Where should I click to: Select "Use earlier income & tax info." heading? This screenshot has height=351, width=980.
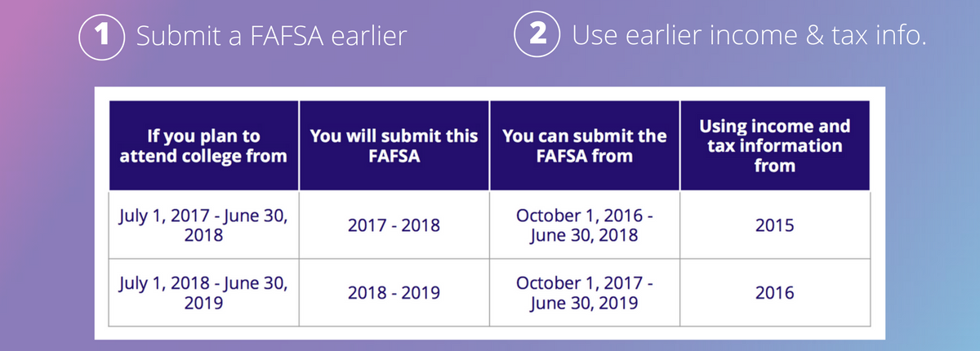pyautogui.click(x=749, y=38)
